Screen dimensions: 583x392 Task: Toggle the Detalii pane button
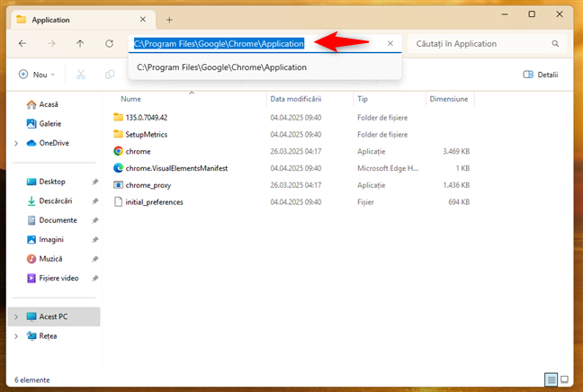click(x=540, y=75)
